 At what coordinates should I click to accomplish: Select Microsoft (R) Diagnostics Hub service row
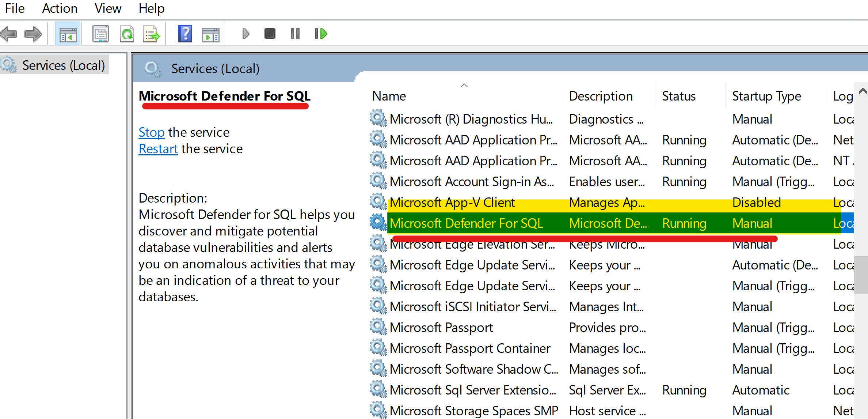(611, 119)
